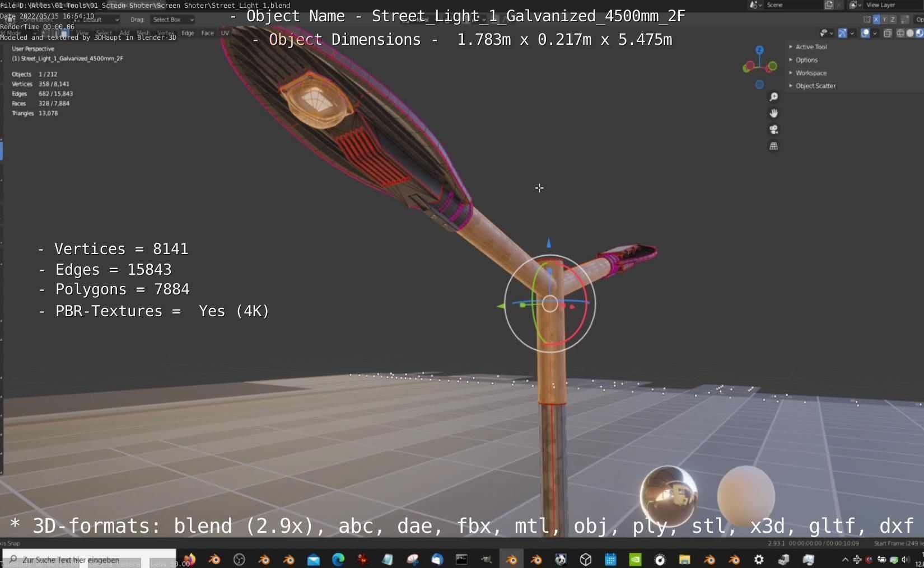This screenshot has width=924, height=568.
Task: Click the Windows search box
Action: pos(90,559)
